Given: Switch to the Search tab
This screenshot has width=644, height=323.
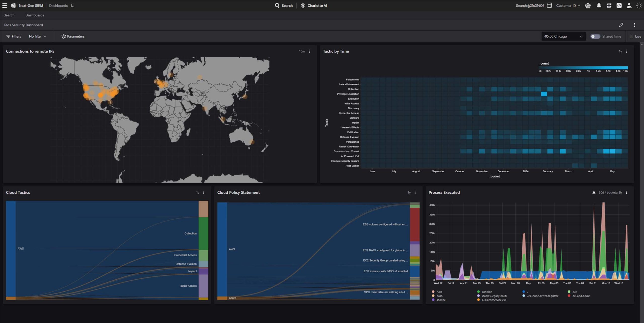Looking at the screenshot, I should 9,15.
